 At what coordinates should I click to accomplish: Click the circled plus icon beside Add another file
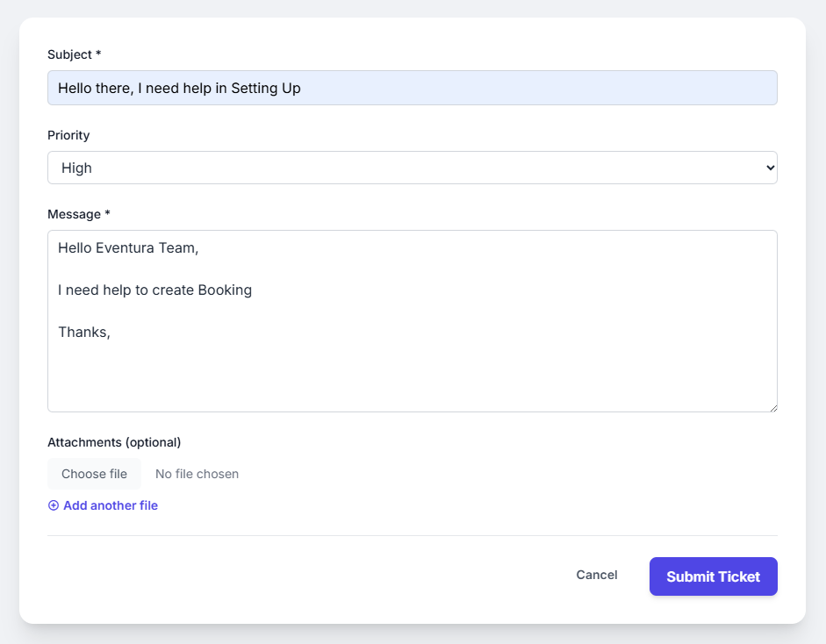click(54, 505)
